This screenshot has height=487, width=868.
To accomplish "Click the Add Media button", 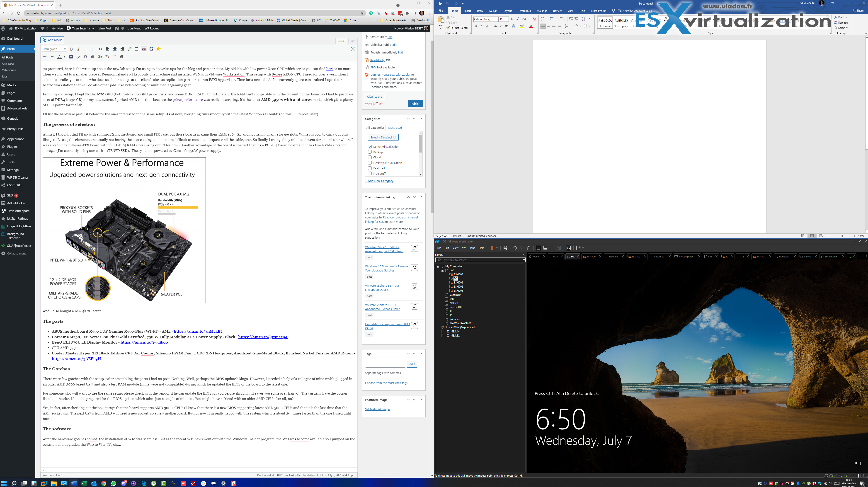I will 53,40.
